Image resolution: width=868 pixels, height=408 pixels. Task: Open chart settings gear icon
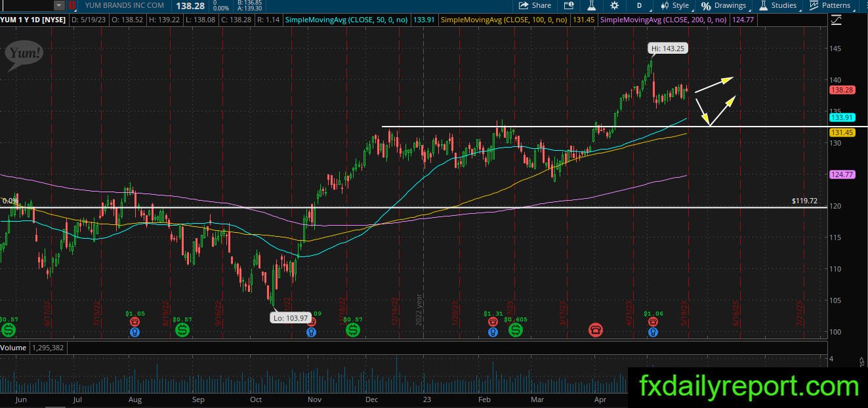[615, 5]
